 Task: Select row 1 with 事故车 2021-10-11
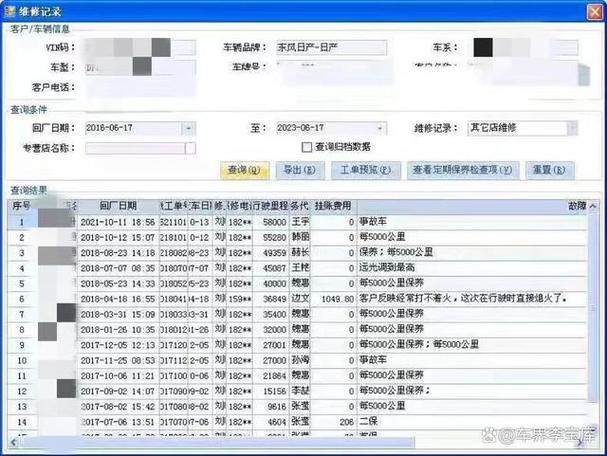pos(297,222)
